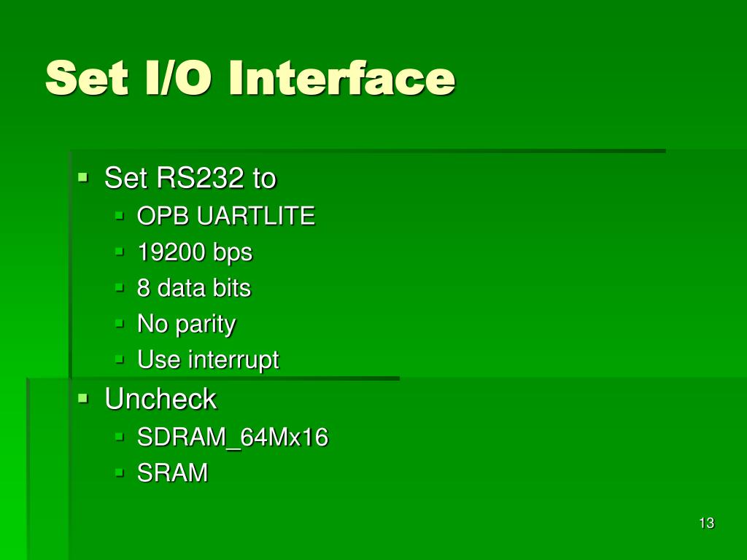This screenshot has width=747, height=560.
Task: Select the "OPB UARTLITE" text
Action: [226, 216]
